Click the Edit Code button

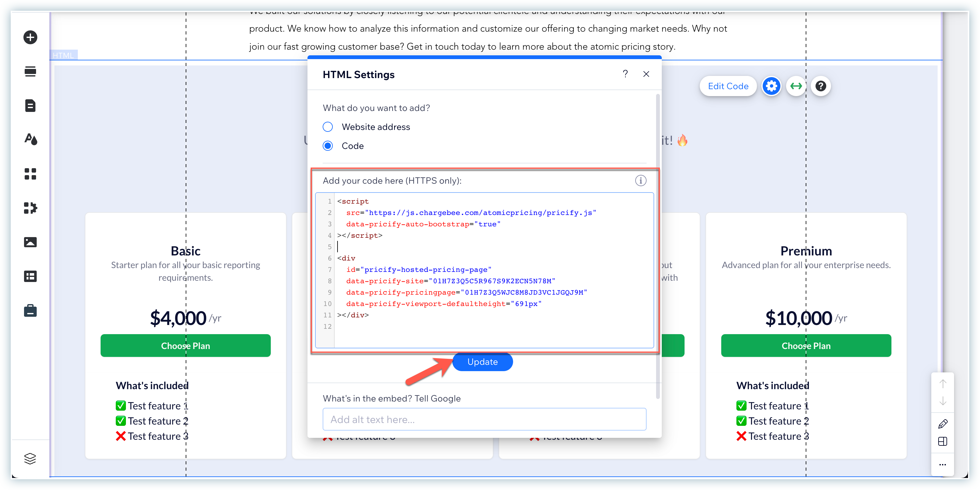pos(728,86)
